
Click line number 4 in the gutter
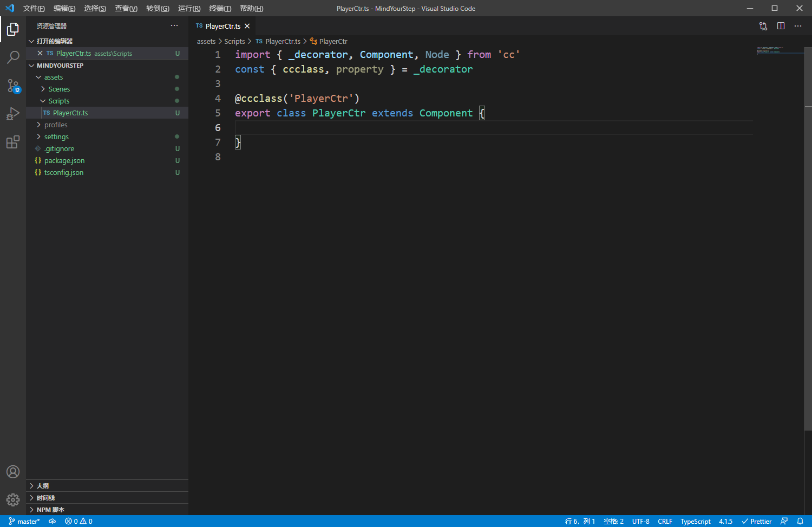tap(218, 98)
